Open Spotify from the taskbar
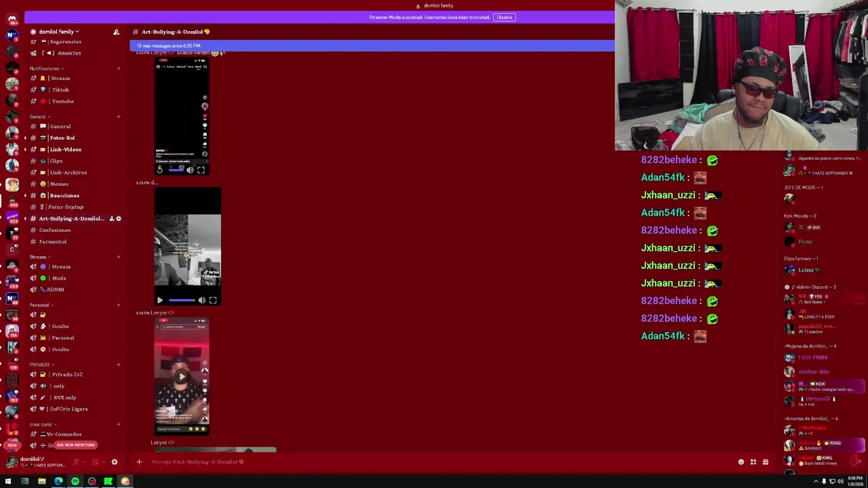868x488 pixels. point(75,481)
